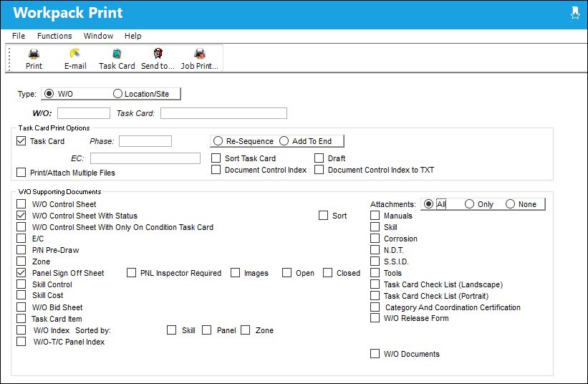Check the Task Card Item checkbox

21,319
